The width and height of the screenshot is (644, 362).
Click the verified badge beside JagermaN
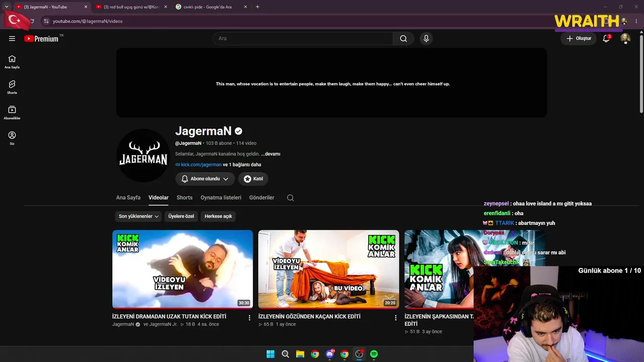coord(238,131)
